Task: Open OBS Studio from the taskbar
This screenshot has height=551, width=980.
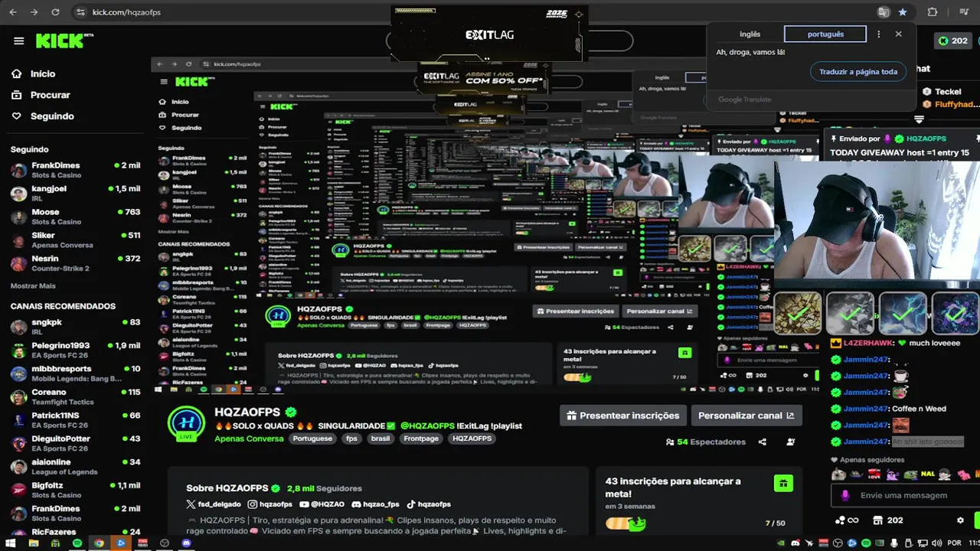Action: [165, 543]
